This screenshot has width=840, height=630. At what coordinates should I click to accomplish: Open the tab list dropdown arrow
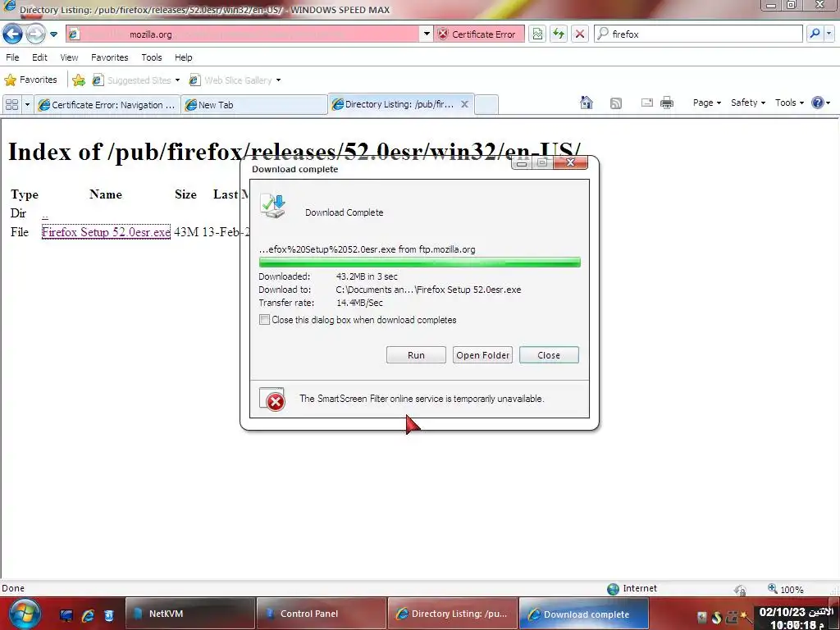tap(27, 104)
